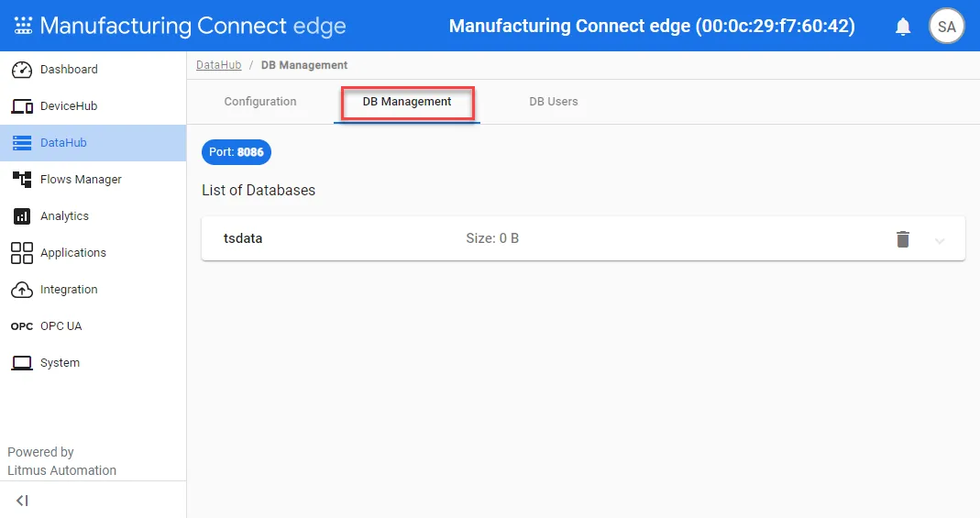This screenshot has width=980, height=518.
Task: Click the Flows Manager icon
Action: (x=22, y=180)
